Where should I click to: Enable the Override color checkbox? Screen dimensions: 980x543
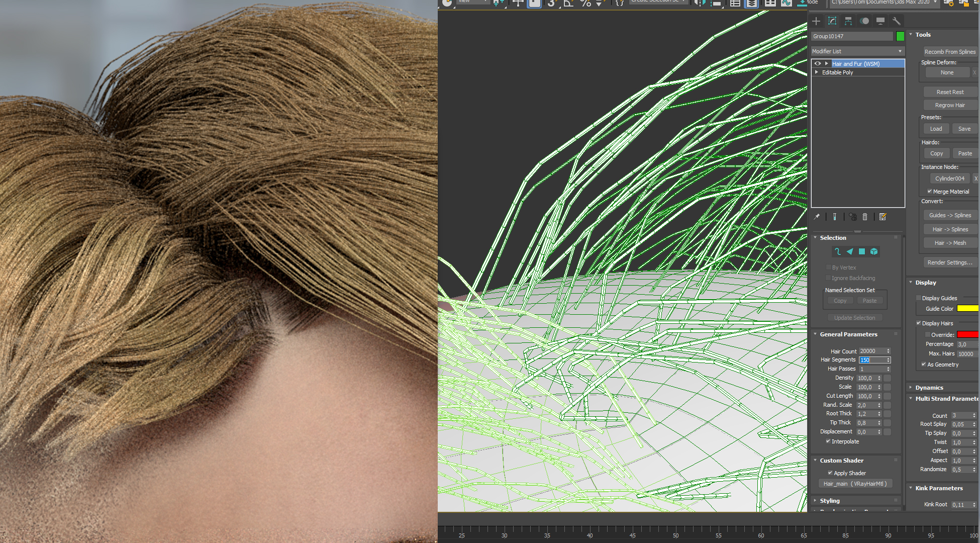point(928,334)
